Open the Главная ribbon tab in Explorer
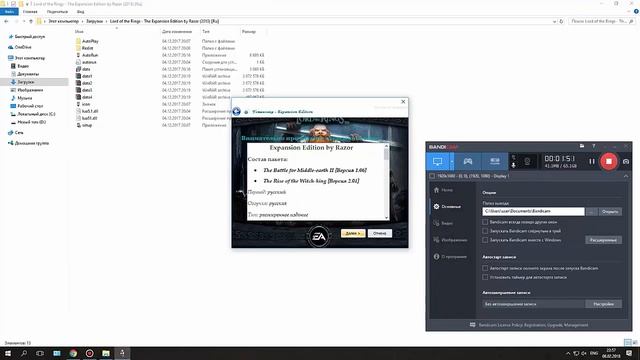 coord(30,12)
